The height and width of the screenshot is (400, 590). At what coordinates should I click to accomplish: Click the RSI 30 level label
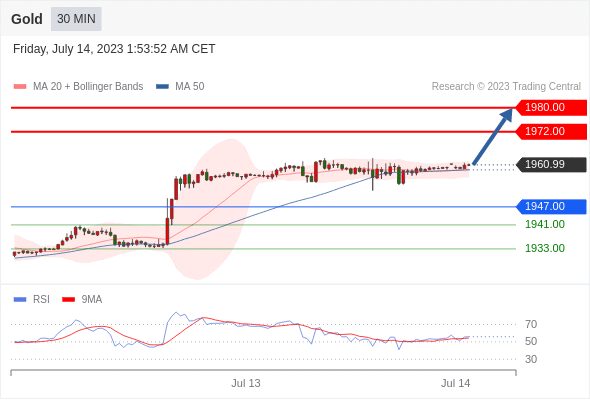tap(531, 359)
